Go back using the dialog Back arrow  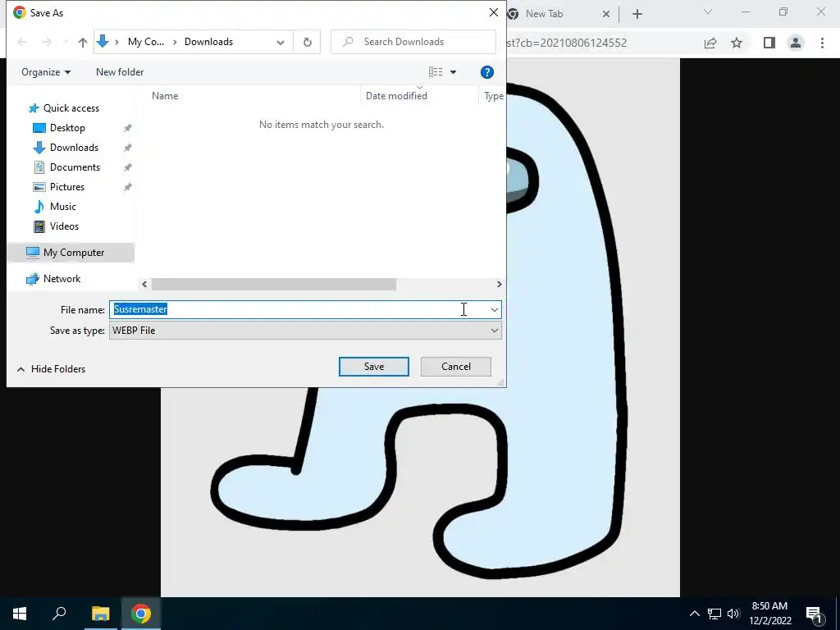pyautogui.click(x=22, y=42)
